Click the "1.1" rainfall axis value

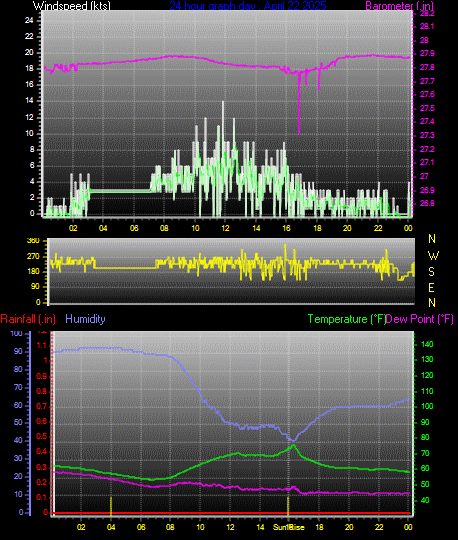[x=42, y=345]
